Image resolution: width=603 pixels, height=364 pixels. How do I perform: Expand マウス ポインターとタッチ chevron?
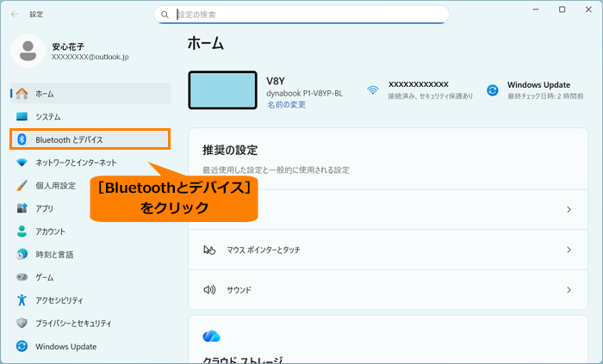[569, 250]
